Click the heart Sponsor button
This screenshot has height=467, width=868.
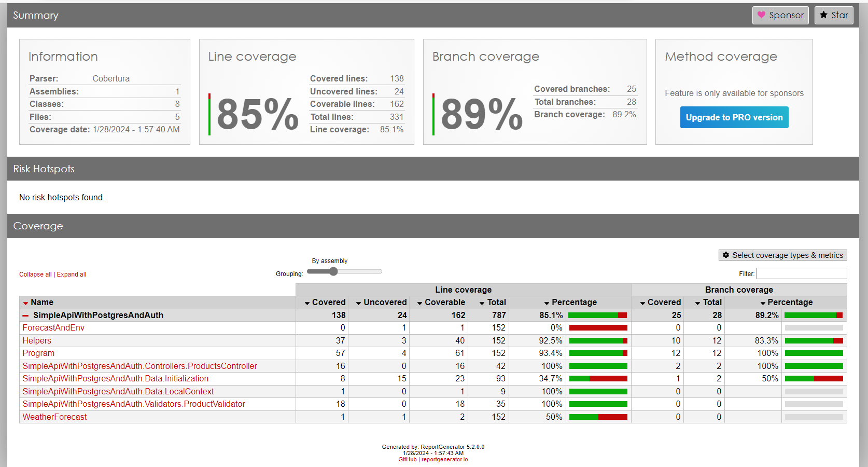[x=780, y=15]
